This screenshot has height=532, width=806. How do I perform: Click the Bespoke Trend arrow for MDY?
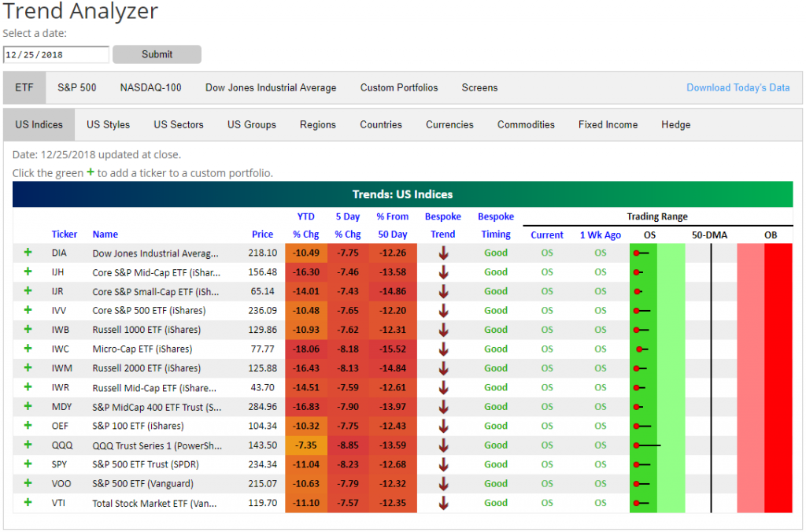click(443, 406)
